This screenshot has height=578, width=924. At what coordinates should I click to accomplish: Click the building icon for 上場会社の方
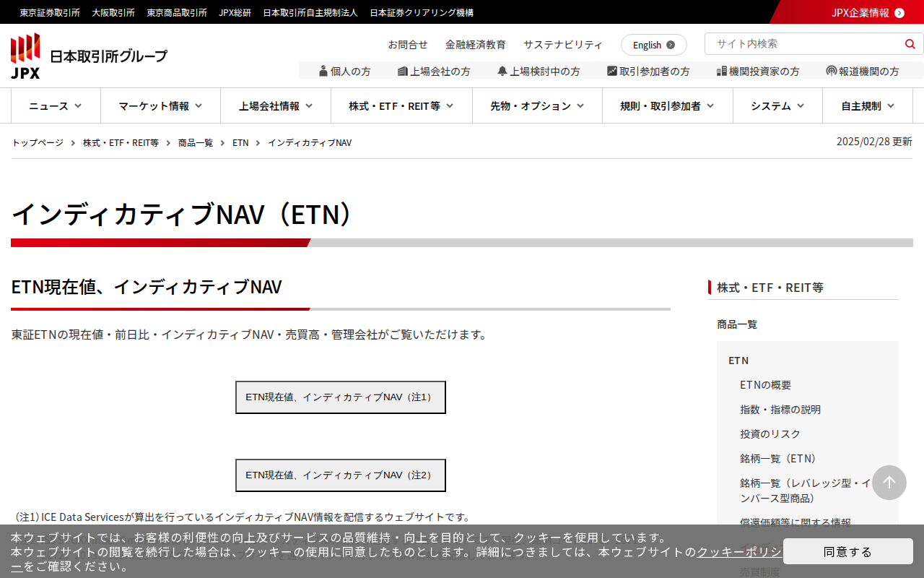point(403,71)
